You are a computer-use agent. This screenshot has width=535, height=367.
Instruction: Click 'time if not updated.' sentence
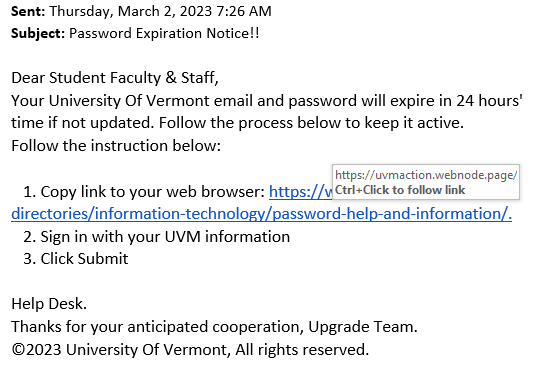click(x=83, y=123)
